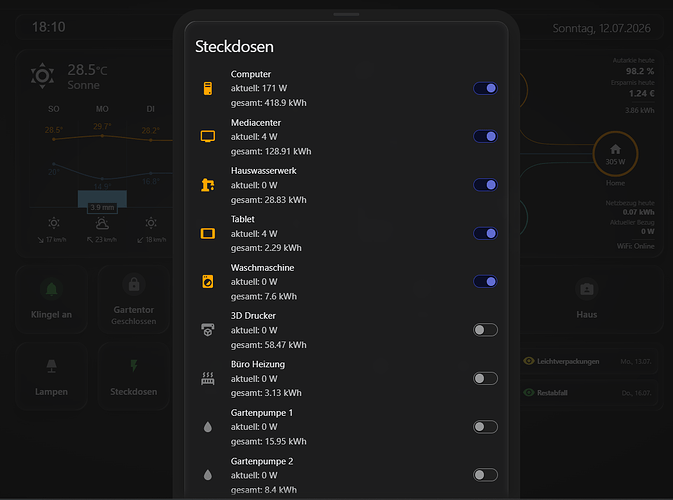Click the 18:10 clock in the header

coord(49,27)
